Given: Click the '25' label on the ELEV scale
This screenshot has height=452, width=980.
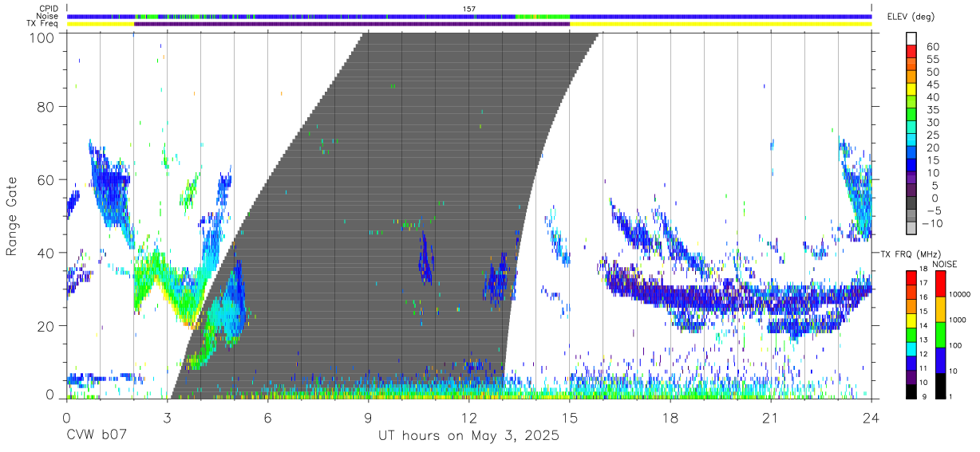Looking at the screenshot, I should 932,136.
